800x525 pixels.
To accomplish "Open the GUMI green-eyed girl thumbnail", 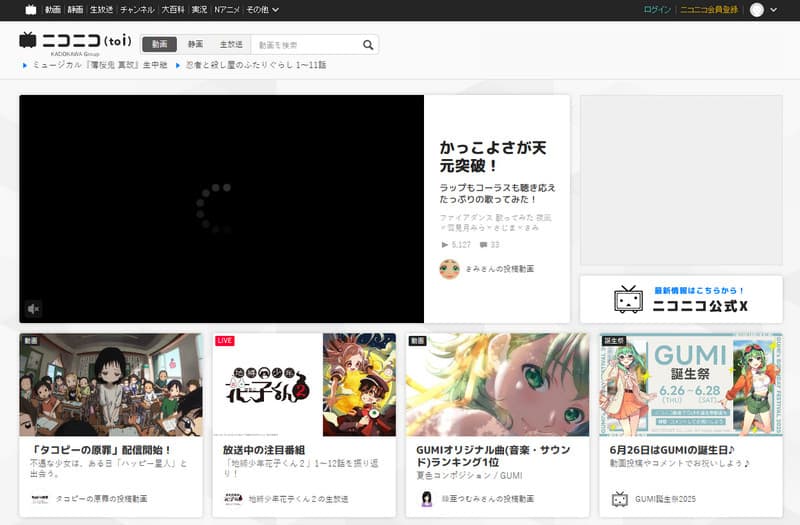I will click(497, 385).
